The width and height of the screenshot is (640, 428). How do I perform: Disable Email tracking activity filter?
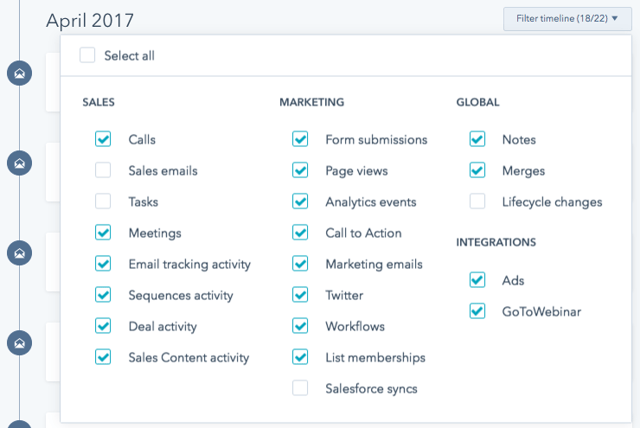[103, 264]
